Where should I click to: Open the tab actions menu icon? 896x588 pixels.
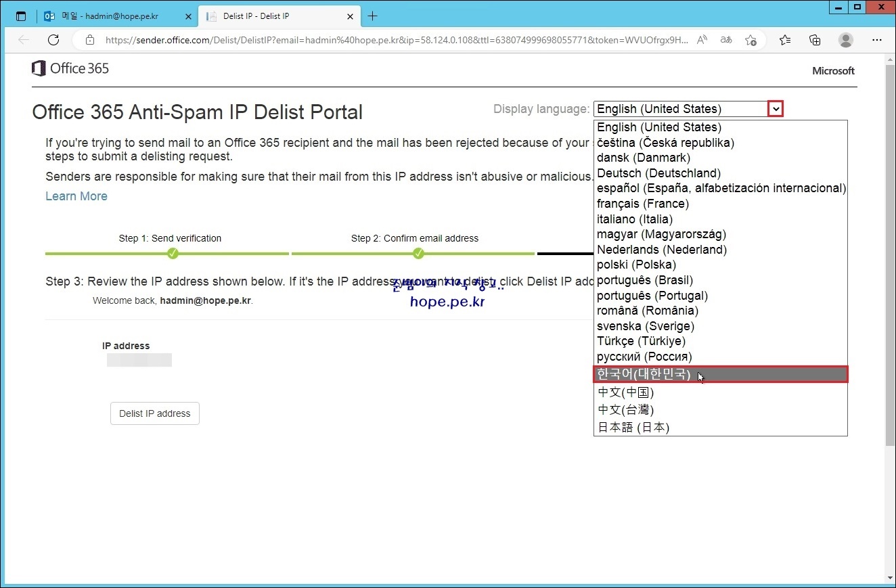click(x=21, y=16)
